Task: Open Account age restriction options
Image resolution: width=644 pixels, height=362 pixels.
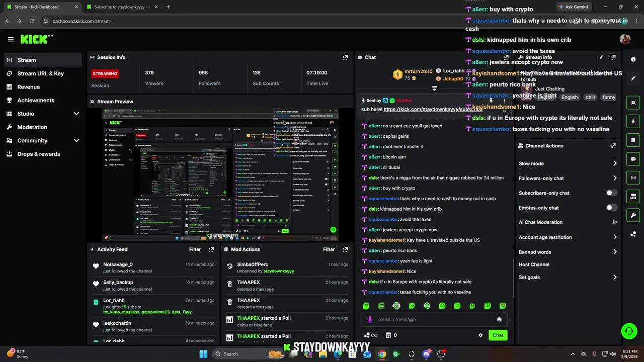Action: click(615, 237)
